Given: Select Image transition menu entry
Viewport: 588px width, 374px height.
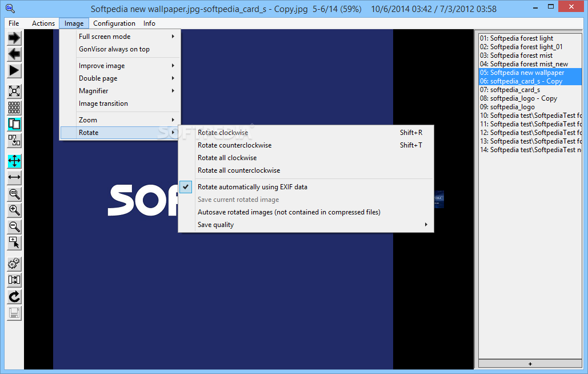Looking at the screenshot, I should pyautogui.click(x=120, y=104).
